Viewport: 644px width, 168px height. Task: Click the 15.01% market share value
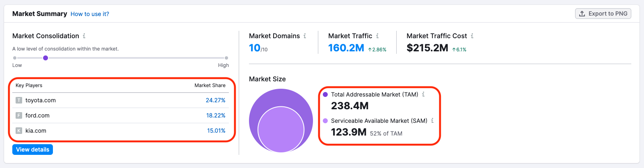tap(216, 131)
